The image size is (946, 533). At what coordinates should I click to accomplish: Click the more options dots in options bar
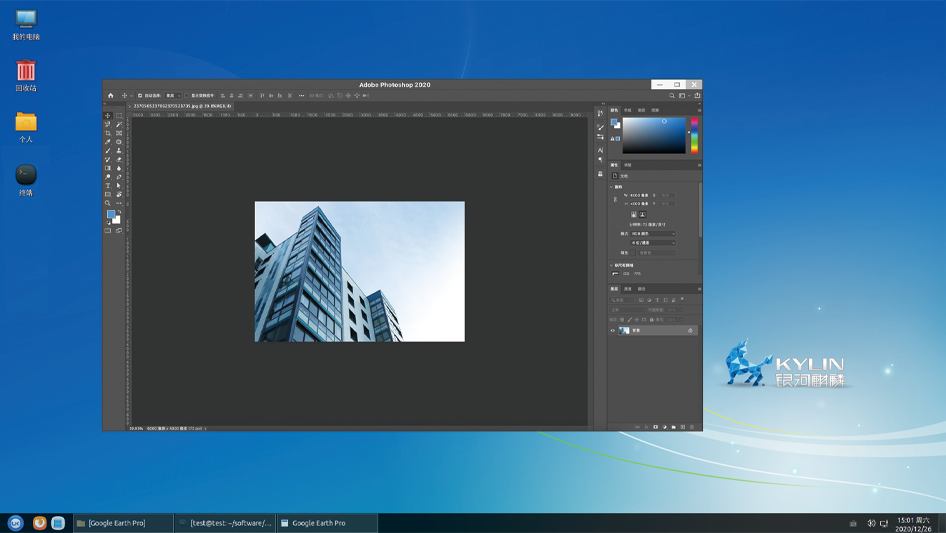(x=301, y=95)
